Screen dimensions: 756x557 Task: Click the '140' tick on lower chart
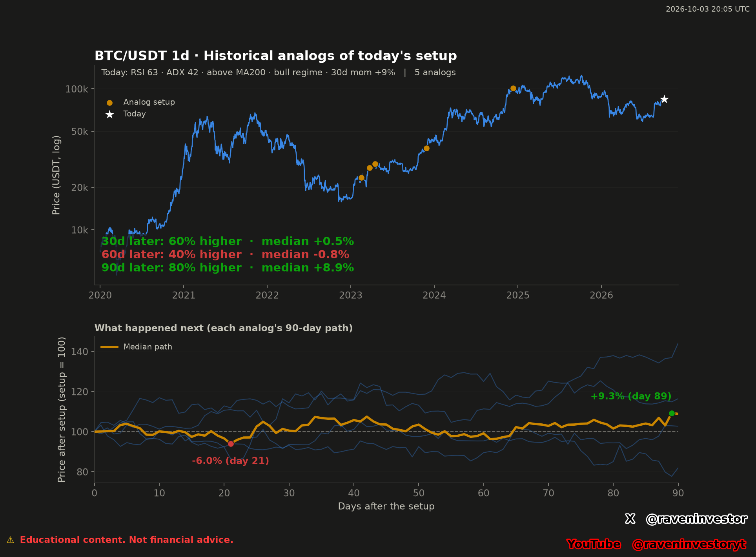click(80, 352)
